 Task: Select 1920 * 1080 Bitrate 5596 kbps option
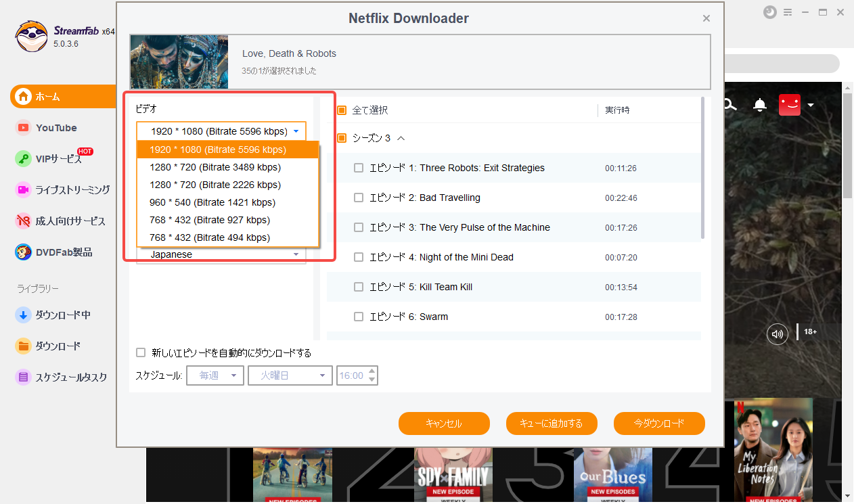[227, 150]
